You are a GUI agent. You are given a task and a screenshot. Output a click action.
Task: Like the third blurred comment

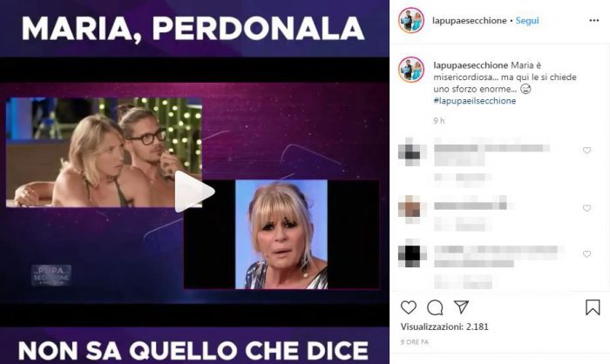tap(586, 254)
